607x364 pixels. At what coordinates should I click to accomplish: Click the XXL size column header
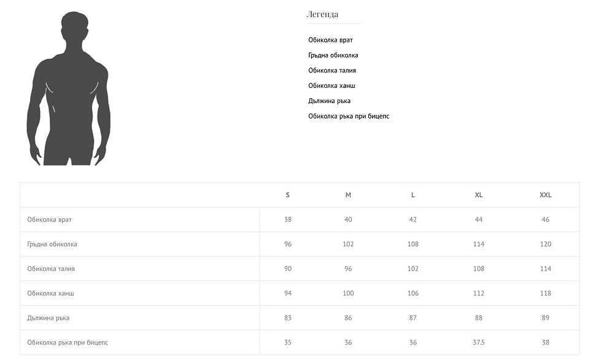546,195
